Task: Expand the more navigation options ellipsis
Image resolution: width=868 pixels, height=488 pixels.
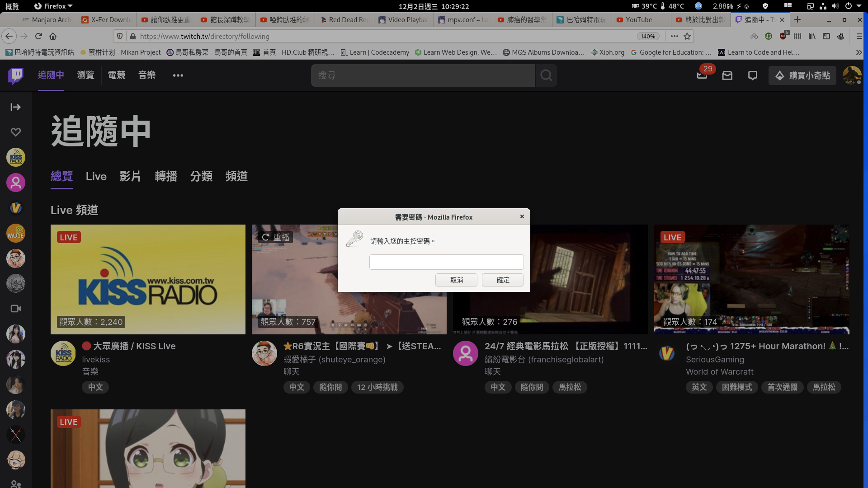Action: tap(178, 75)
